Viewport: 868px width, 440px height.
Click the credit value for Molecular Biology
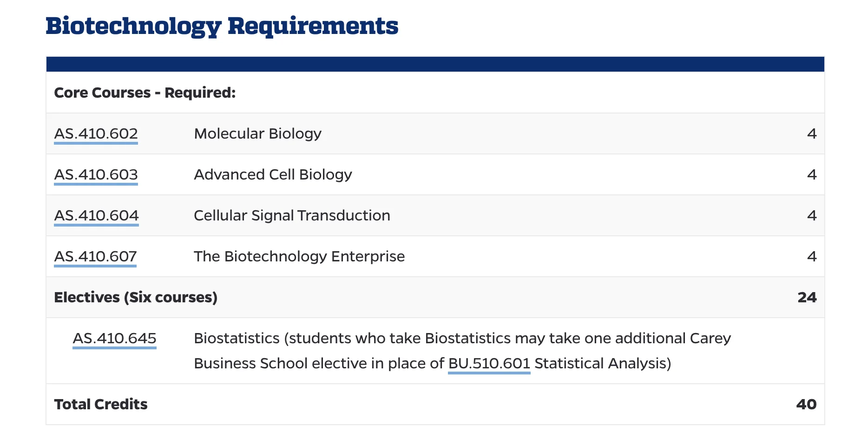(811, 134)
